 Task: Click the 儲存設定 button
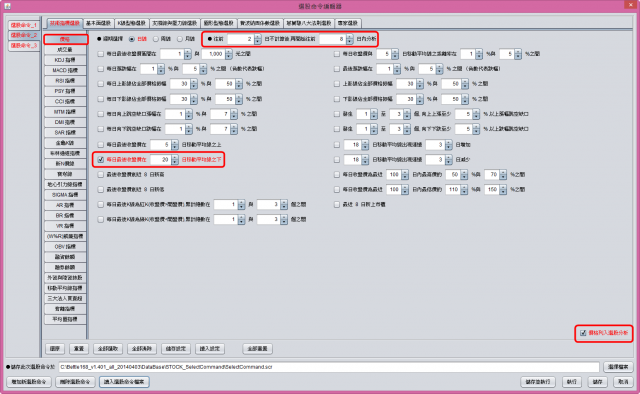coord(176,349)
